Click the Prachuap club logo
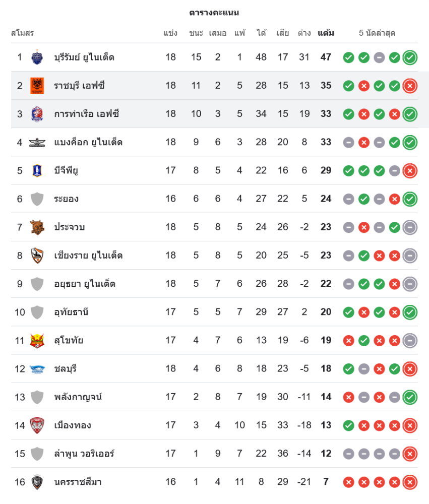The width and height of the screenshot is (429, 504). click(x=37, y=227)
